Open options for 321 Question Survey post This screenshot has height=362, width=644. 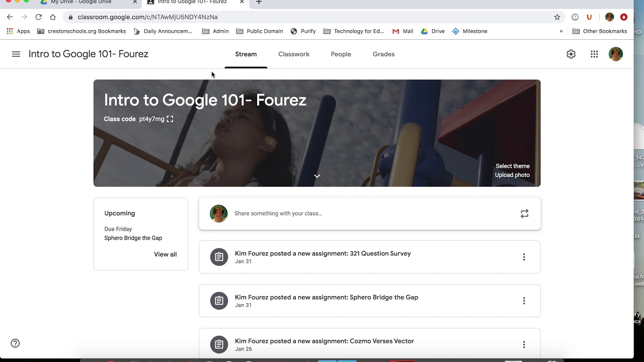click(x=524, y=257)
